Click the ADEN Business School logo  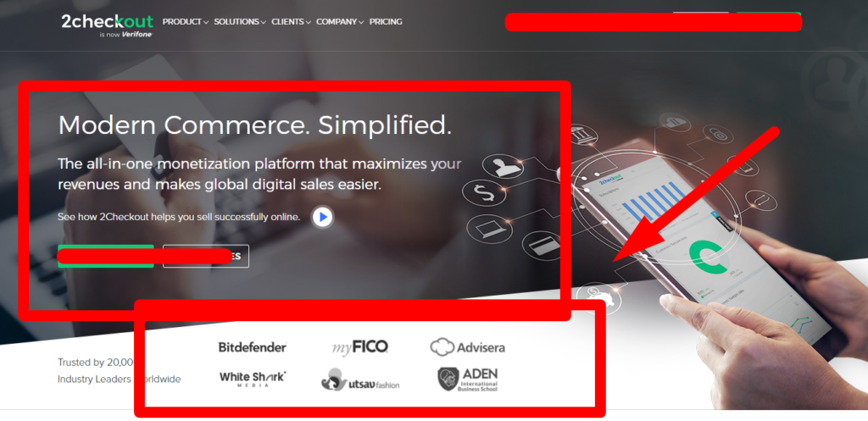[468, 379]
